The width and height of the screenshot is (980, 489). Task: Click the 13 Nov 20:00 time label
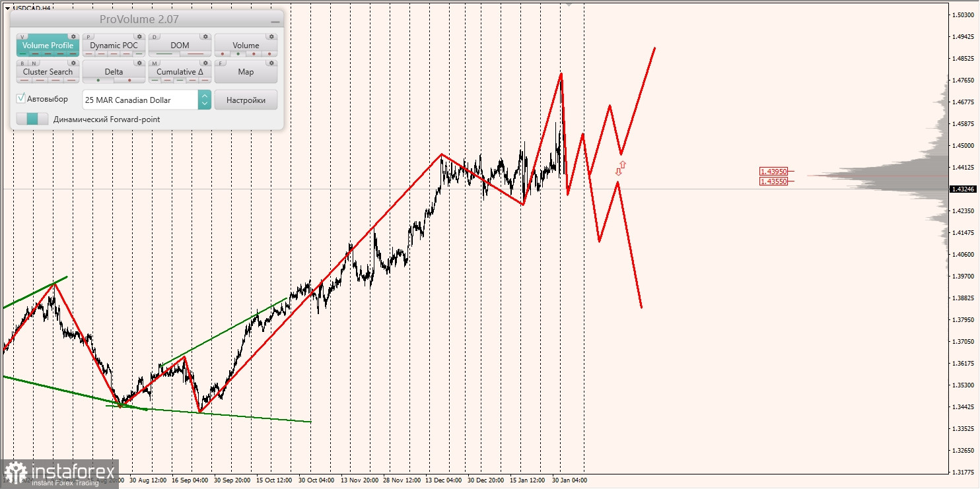click(x=359, y=480)
